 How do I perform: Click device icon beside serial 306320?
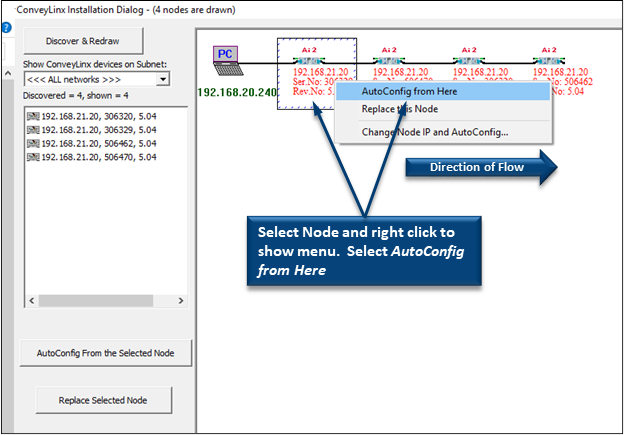(x=33, y=116)
